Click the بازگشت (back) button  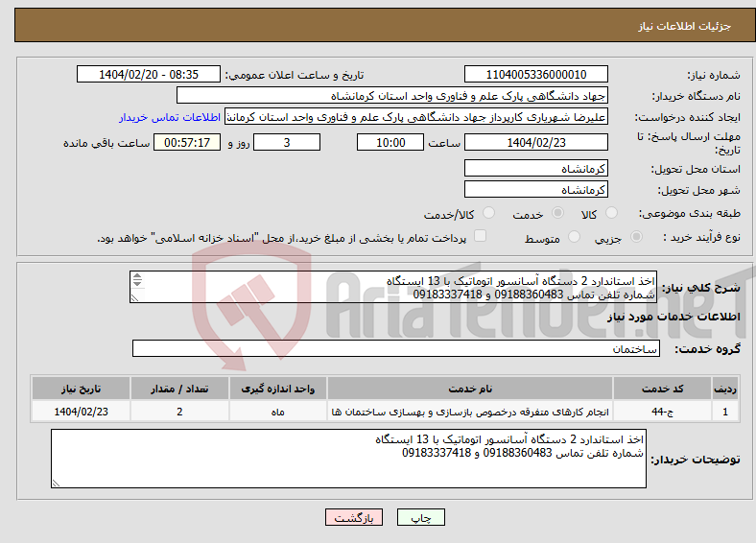tap(353, 517)
